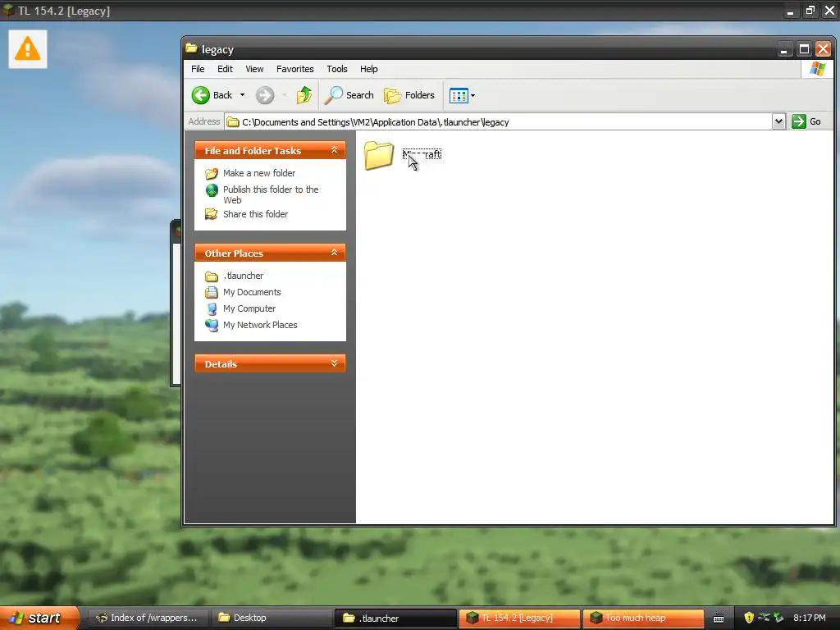Go to .tlauncher folder in Other Places
Viewport: 840px width, 630px height.
click(x=243, y=276)
